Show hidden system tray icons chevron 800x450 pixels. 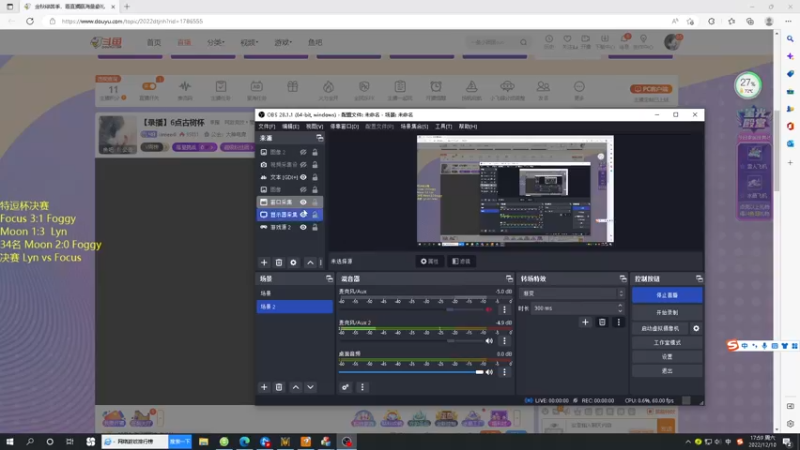coord(688,442)
